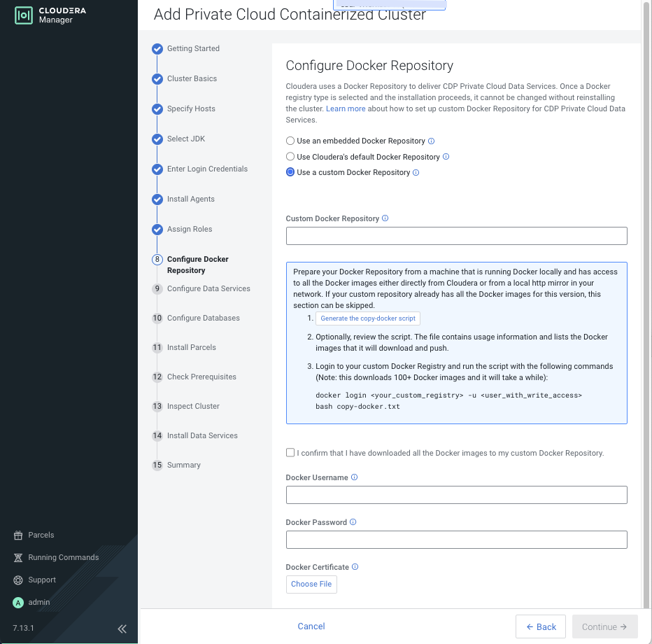The height and width of the screenshot is (644, 652).
Task: Click Install Data Services step
Action: (202, 435)
